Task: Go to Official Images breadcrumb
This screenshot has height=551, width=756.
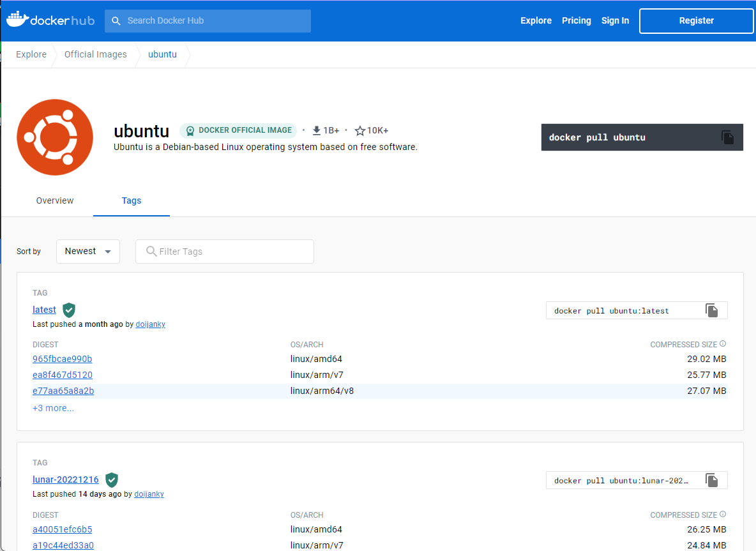Action: (96, 54)
